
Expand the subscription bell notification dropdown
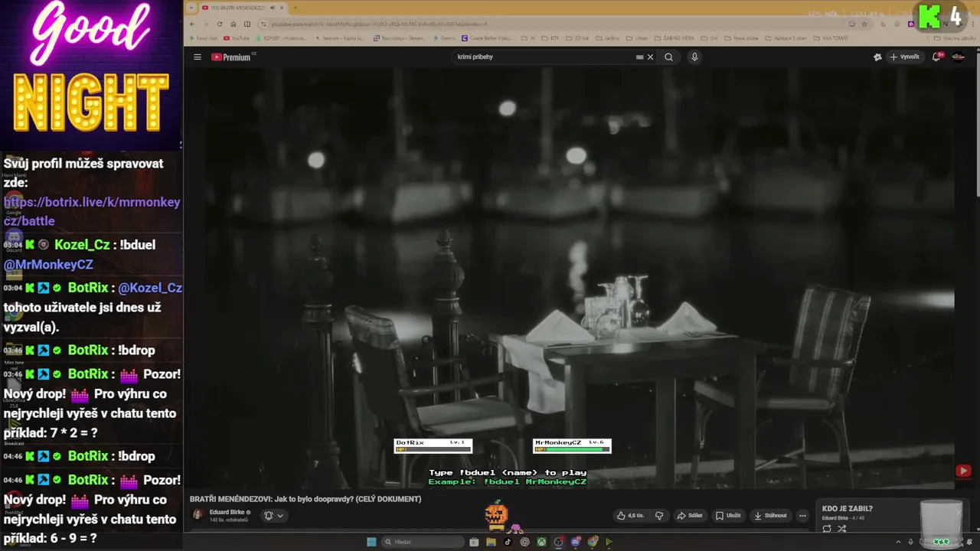[x=274, y=516]
